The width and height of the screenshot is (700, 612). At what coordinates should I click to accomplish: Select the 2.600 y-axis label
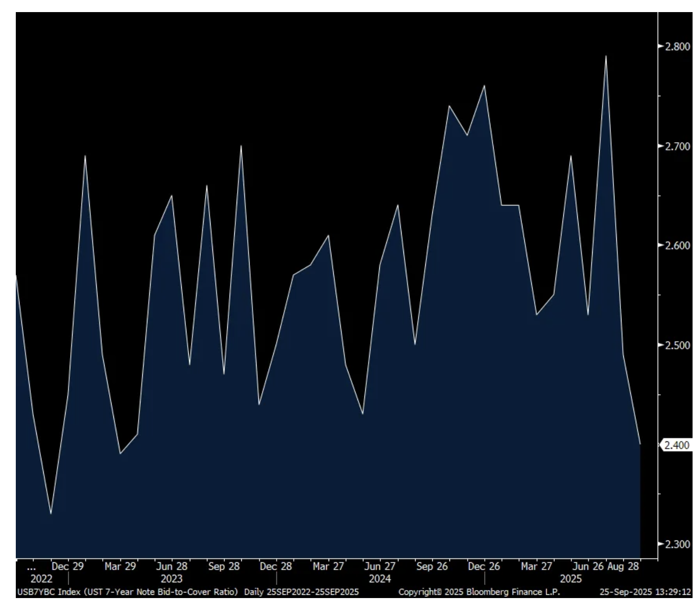(677, 246)
